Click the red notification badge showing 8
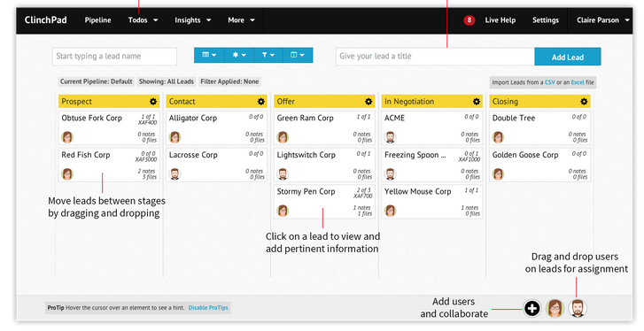 (x=469, y=20)
